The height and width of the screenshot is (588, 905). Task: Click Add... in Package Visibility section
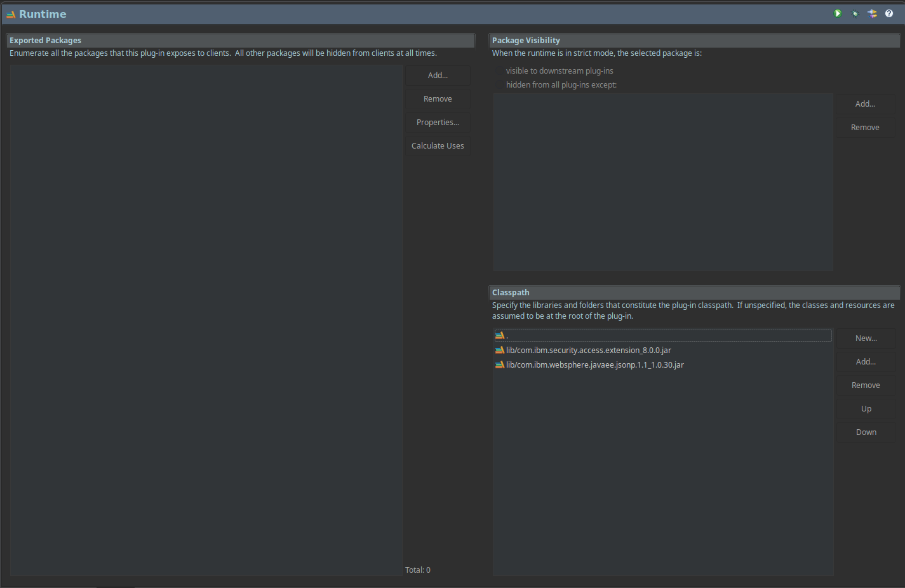865,104
